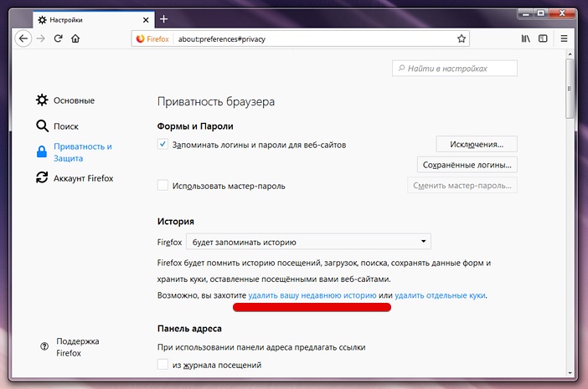
Task: Open Сохранённые логины... button
Action: [x=467, y=165]
